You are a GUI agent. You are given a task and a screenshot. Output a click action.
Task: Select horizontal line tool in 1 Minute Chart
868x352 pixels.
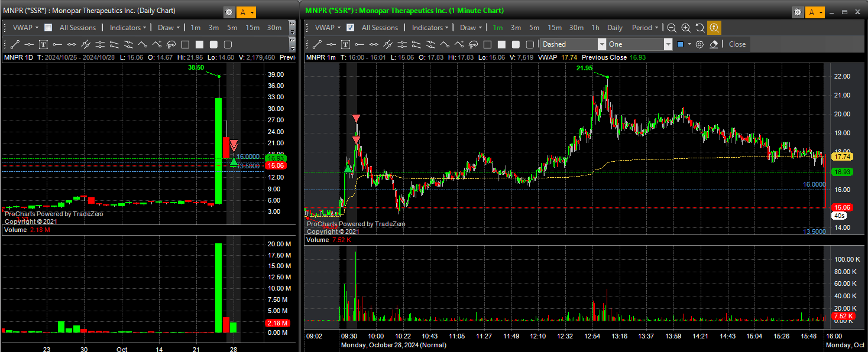[x=331, y=44]
